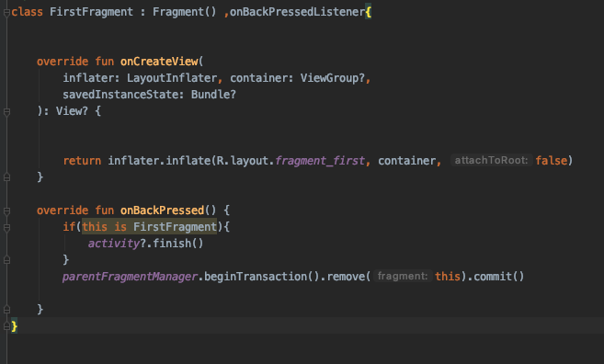
Task: Click the 'ViewGroup?' type
Action: click(333, 78)
